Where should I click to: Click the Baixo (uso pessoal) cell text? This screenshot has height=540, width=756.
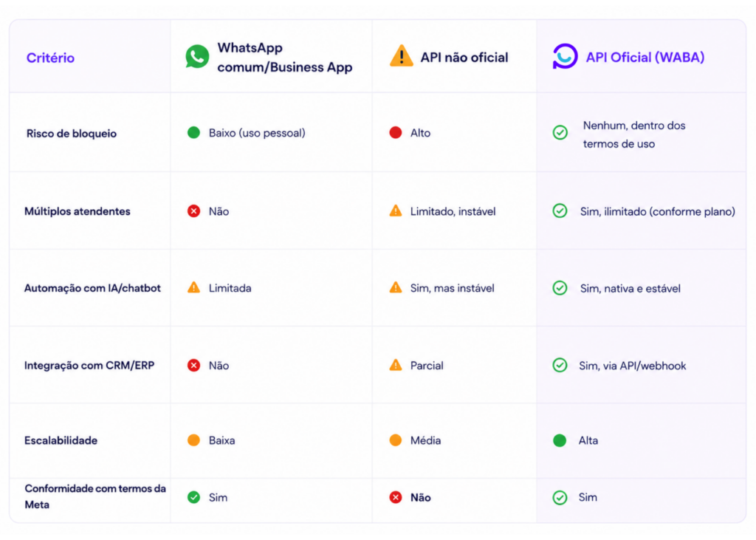coord(257,133)
